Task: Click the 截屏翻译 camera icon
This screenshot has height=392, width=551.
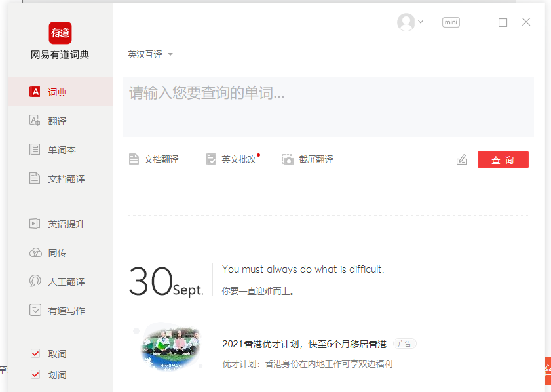Action: click(x=288, y=159)
